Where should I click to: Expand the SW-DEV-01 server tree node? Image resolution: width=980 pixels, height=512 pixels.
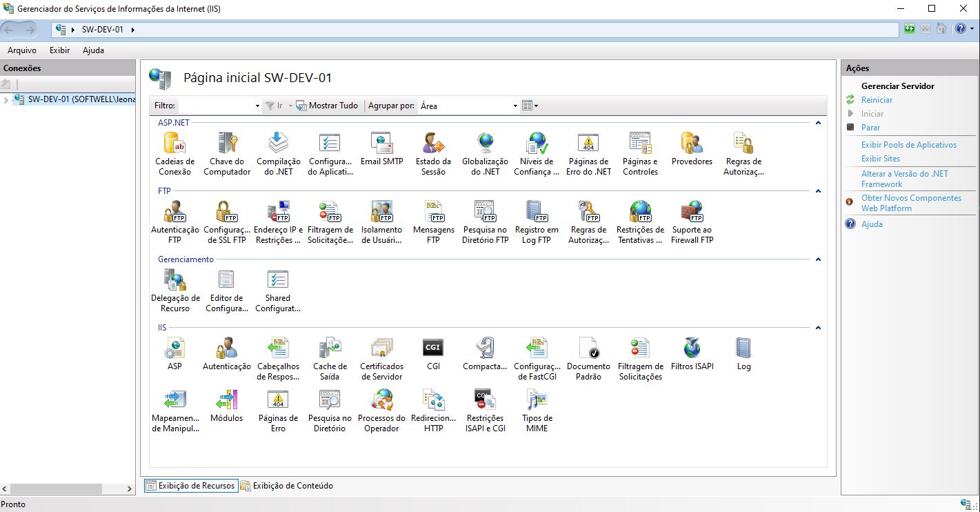[6, 100]
